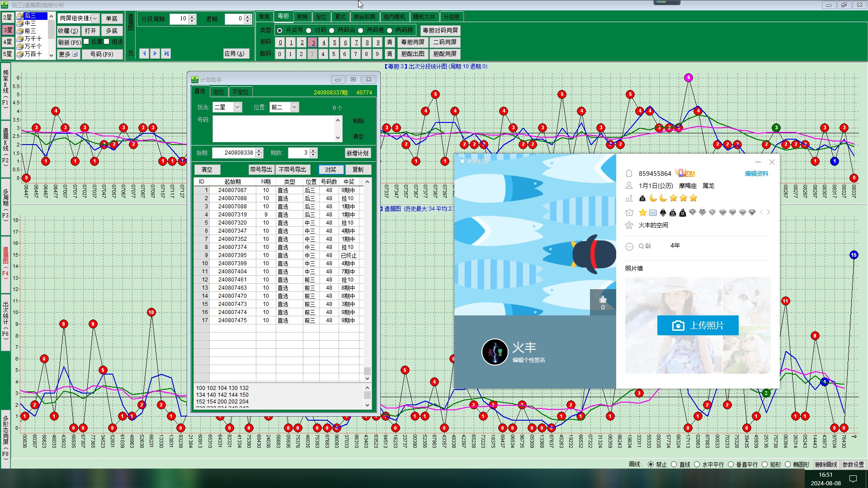The width and height of the screenshot is (868, 488).
Task: Click the crown badges row icon
Action: (629, 212)
